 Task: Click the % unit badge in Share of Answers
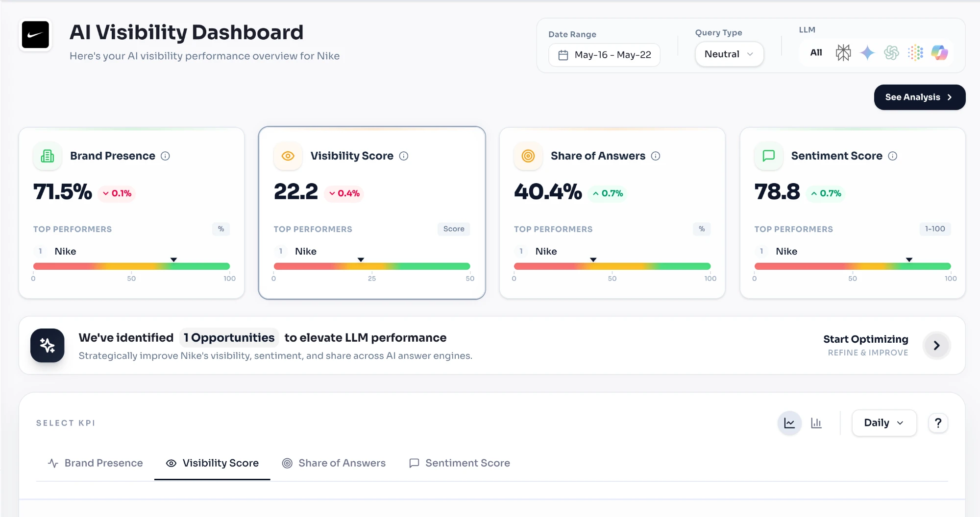(702, 229)
